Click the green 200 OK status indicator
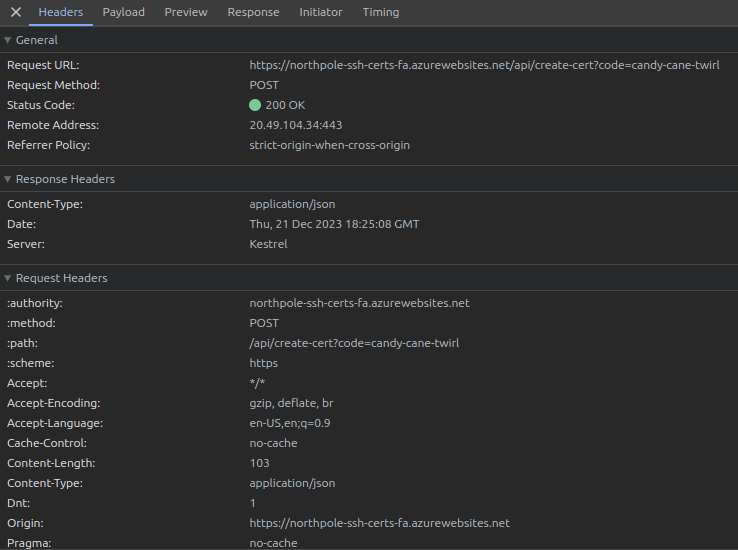This screenshot has height=550, width=738. point(255,105)
